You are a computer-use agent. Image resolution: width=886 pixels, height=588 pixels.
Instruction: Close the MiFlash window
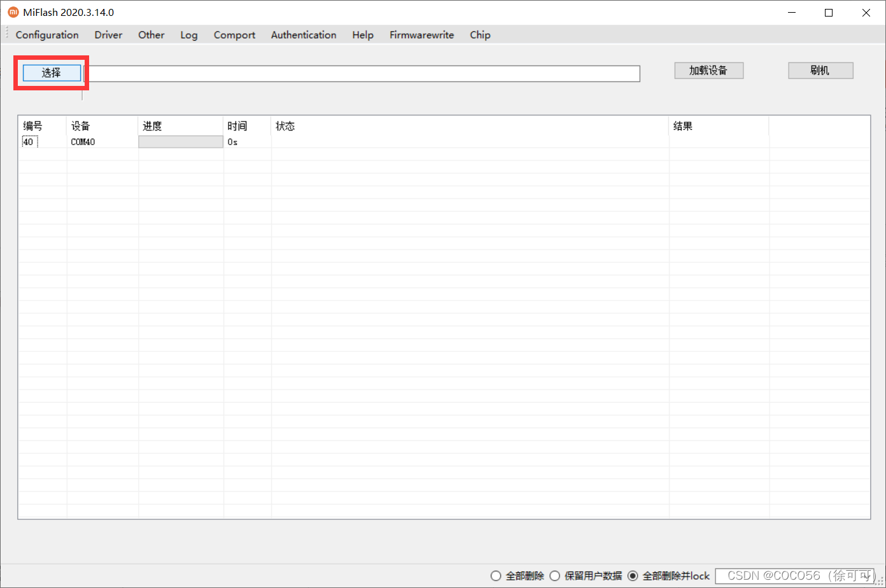pyautogui.click(x=866, y=12)
